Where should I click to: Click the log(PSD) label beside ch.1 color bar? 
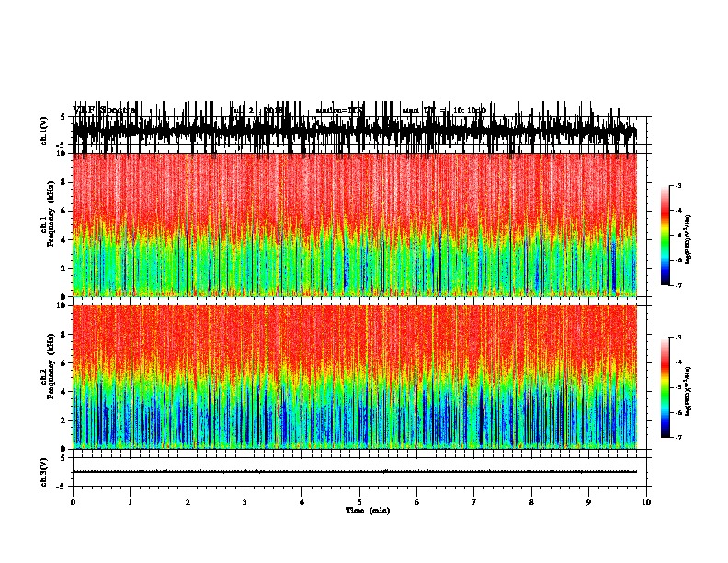pos(688,239)
